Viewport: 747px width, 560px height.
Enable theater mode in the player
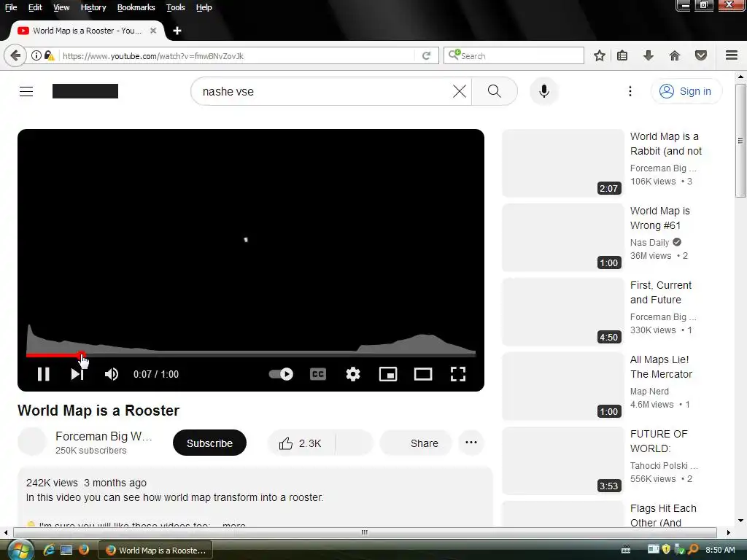point(423,374)
